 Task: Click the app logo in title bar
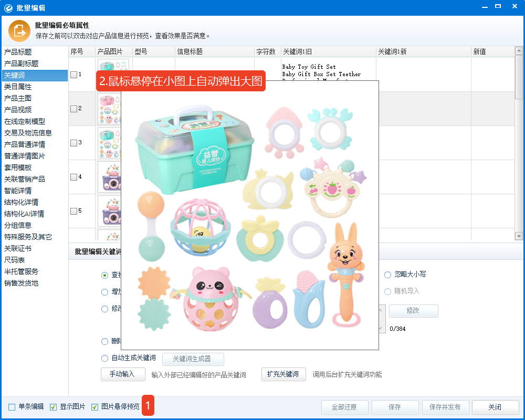pos(8,8)
